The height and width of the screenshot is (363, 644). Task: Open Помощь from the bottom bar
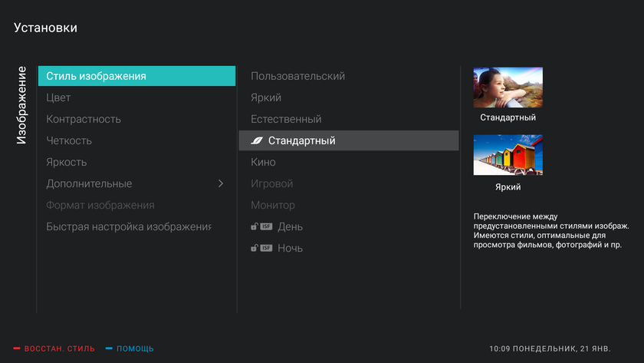coord(135,348)
